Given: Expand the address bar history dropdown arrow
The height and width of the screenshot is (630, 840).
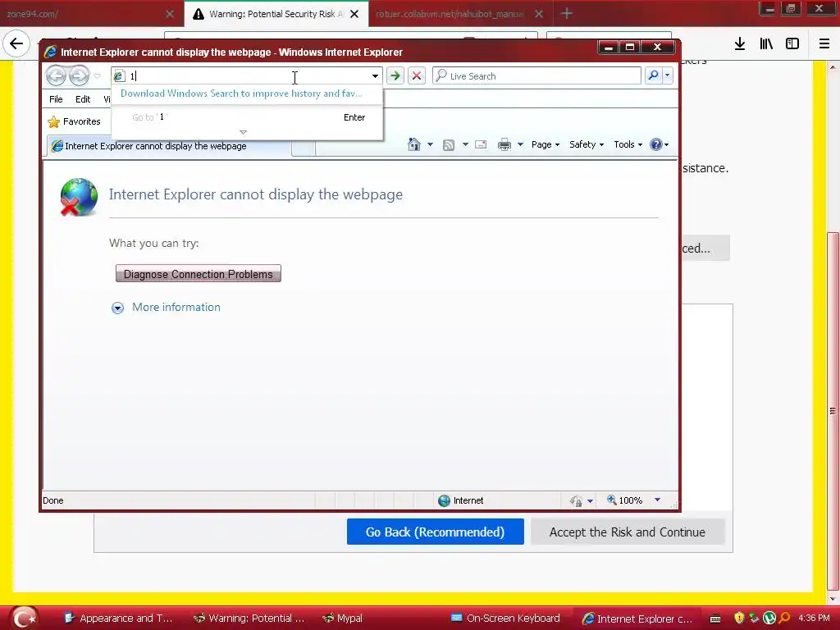Looking at the screenshot, I should (375, 76).
